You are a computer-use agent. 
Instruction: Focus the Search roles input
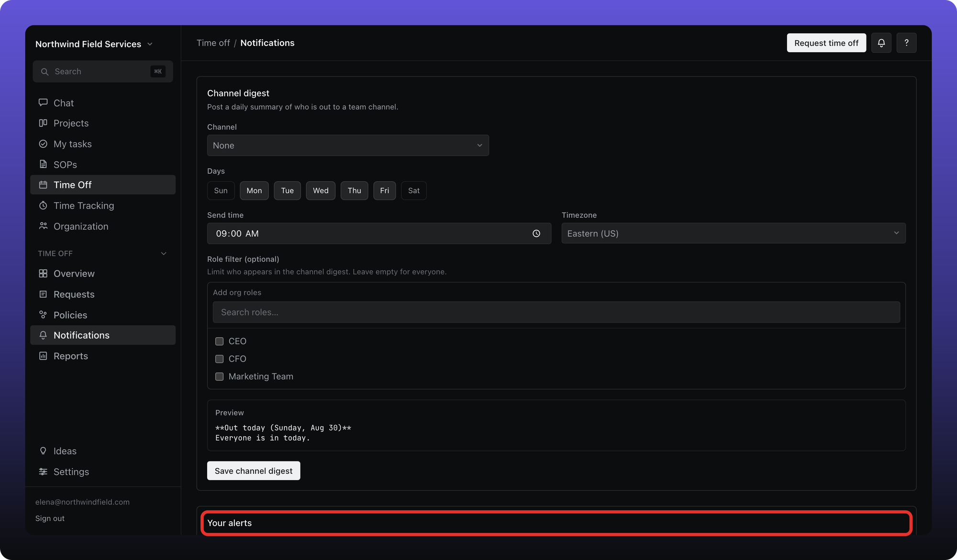tap(556, 312)
